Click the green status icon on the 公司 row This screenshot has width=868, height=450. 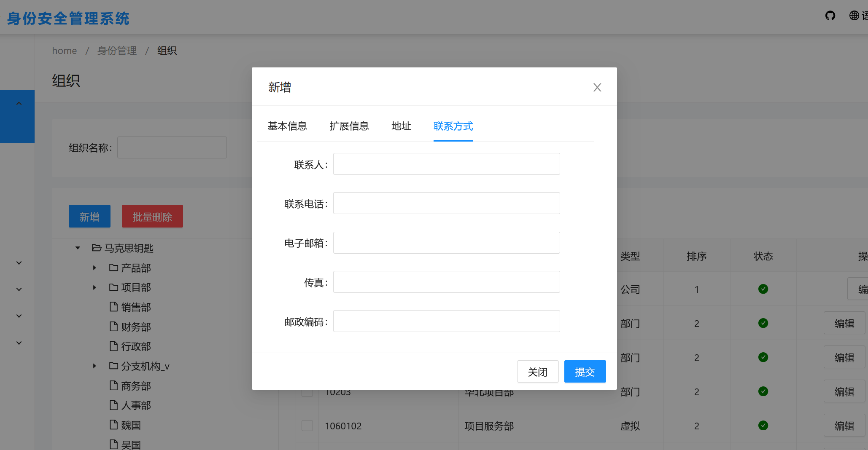point(763,289)
